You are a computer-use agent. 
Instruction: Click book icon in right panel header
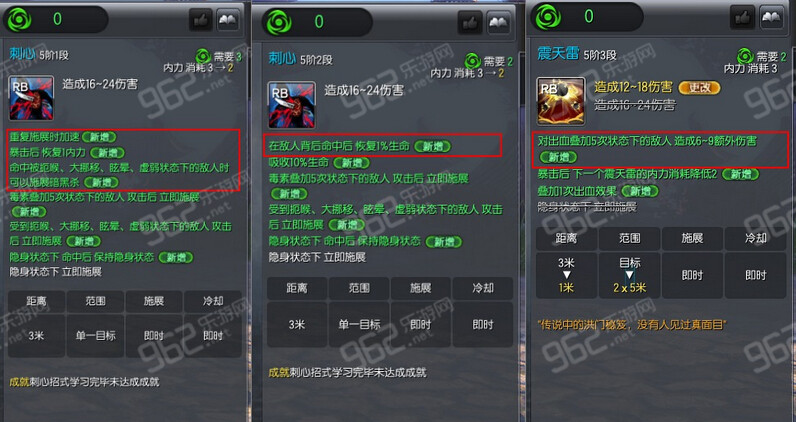pyautogui.click(x=771, y=18)
